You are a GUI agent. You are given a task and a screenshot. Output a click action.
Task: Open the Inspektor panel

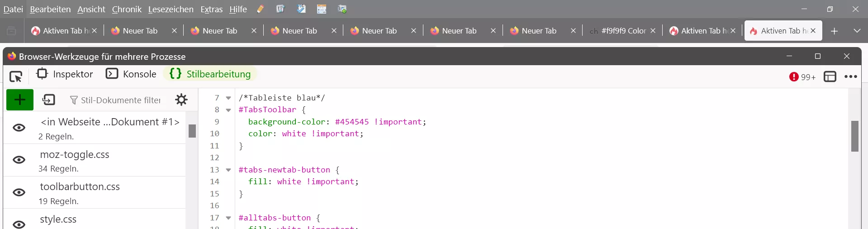65,74
